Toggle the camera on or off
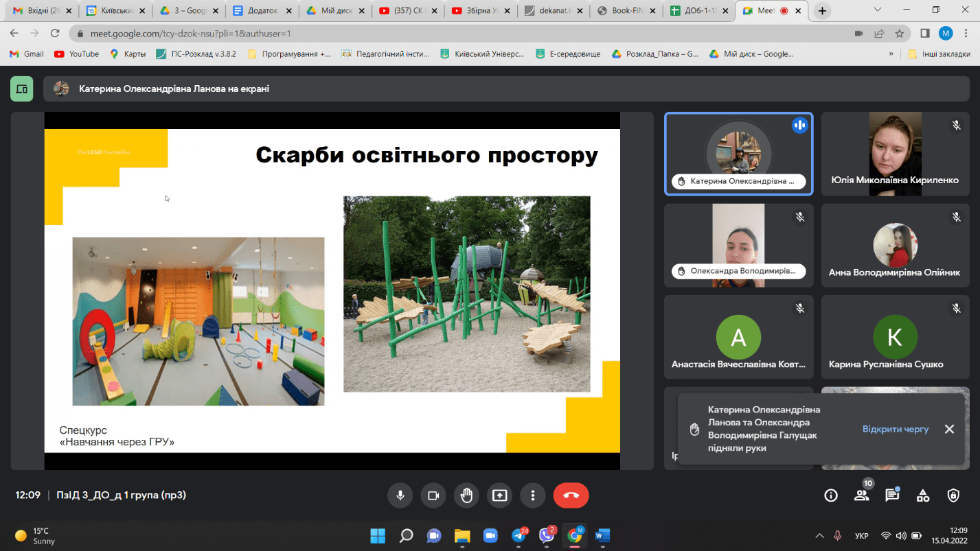Viewport: 980px width, 551px height. point(433,495)
